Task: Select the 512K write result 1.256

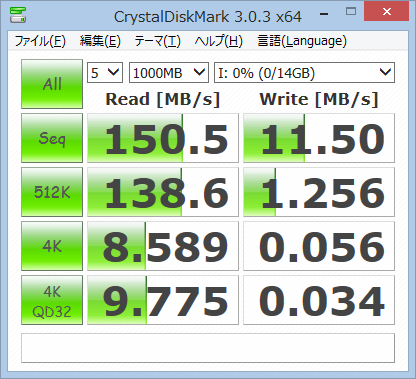Action: 319,192
